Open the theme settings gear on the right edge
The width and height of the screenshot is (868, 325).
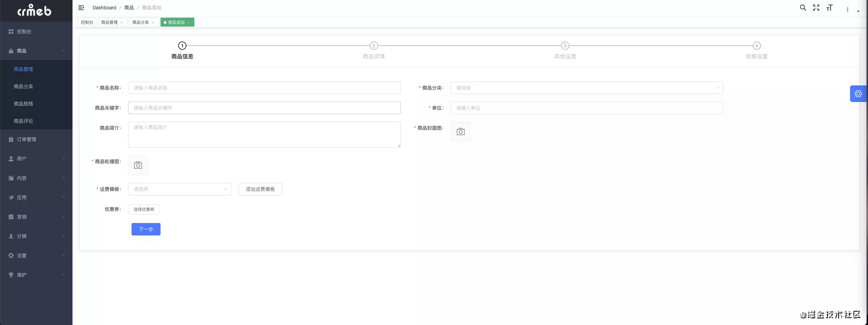(x=858, y=94)
